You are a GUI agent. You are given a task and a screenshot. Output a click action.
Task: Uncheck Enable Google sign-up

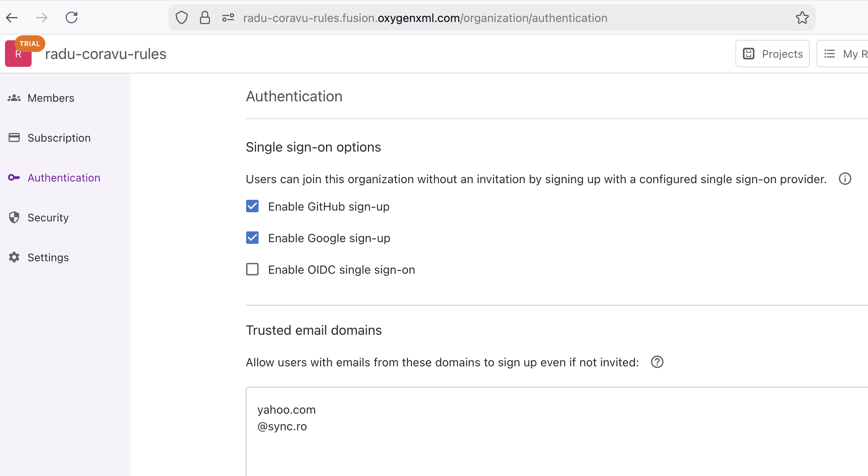[x=252, y=238]
